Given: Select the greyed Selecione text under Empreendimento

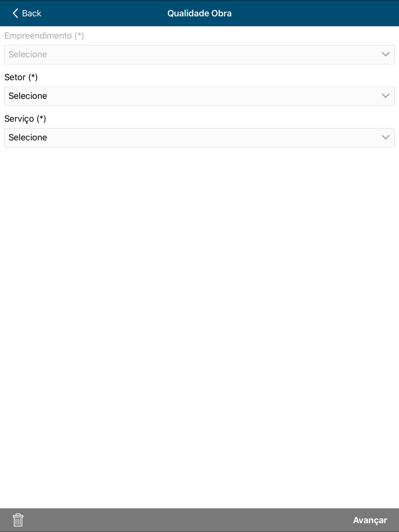Looking at the screenshot, I should point(28,54).
